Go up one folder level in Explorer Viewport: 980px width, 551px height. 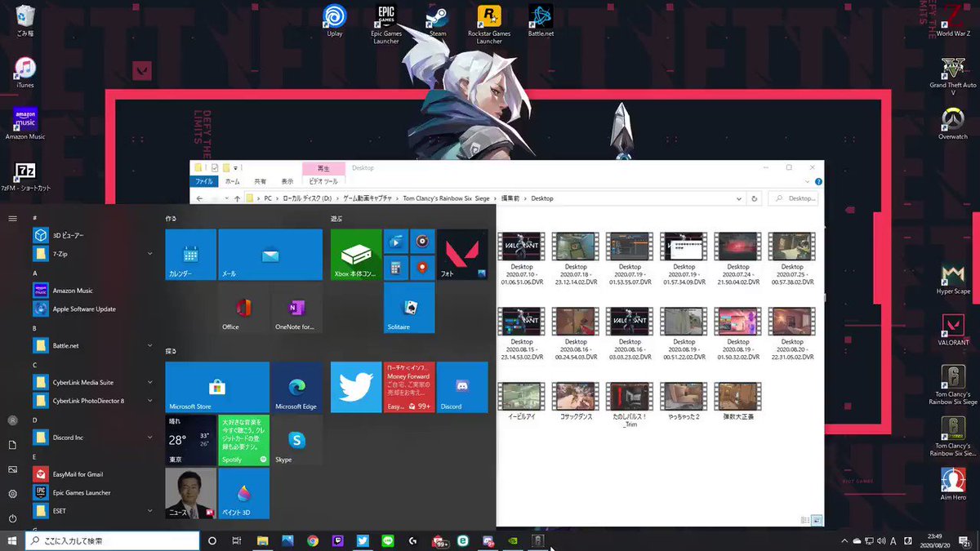[x=238, y=198]
